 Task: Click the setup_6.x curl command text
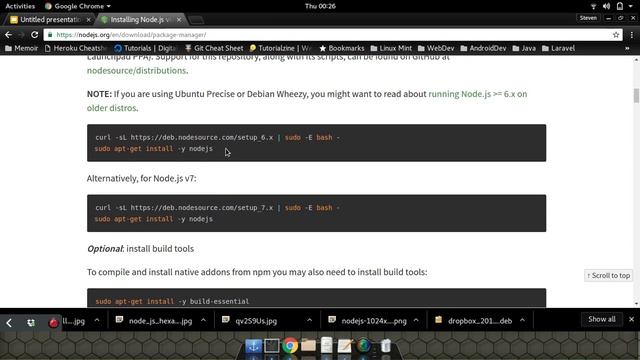click(x=218, y=138)
